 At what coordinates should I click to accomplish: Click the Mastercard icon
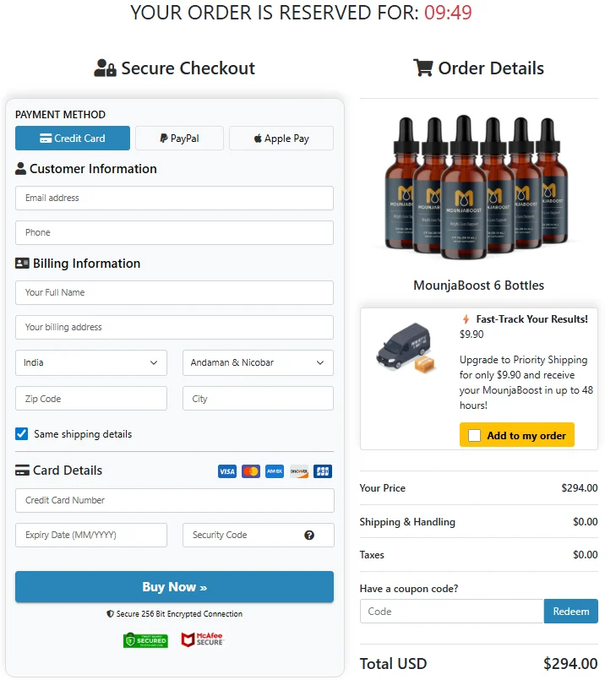(x=250, y=471)
